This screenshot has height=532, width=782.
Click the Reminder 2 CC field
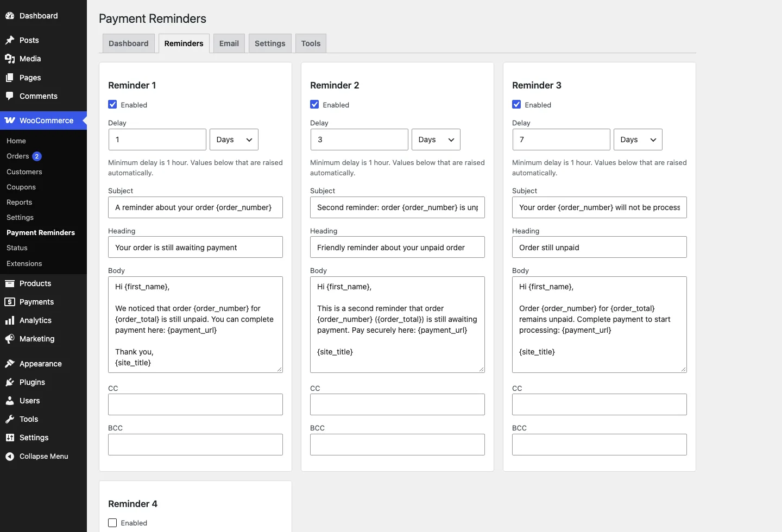coord(398,404)
